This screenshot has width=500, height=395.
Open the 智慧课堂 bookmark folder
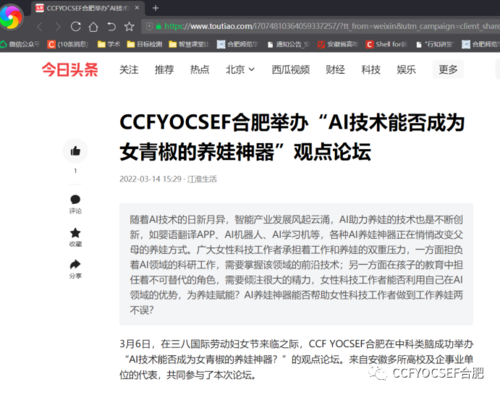click(x=189, y=44)
